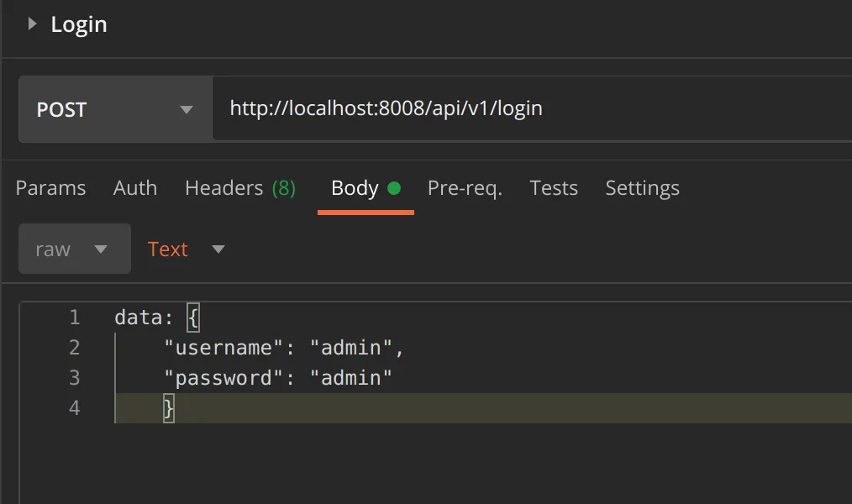Click the request URL input field
Image resolution: width=852 pixels, height=504 pixels.
click(x=529, y=109)
